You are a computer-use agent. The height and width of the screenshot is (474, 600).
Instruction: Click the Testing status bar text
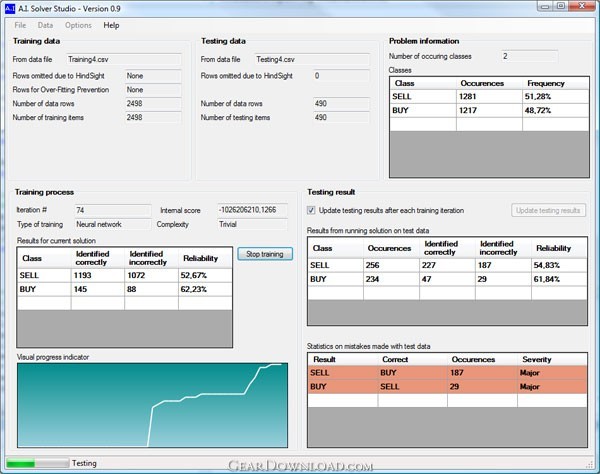pos(84,463)
